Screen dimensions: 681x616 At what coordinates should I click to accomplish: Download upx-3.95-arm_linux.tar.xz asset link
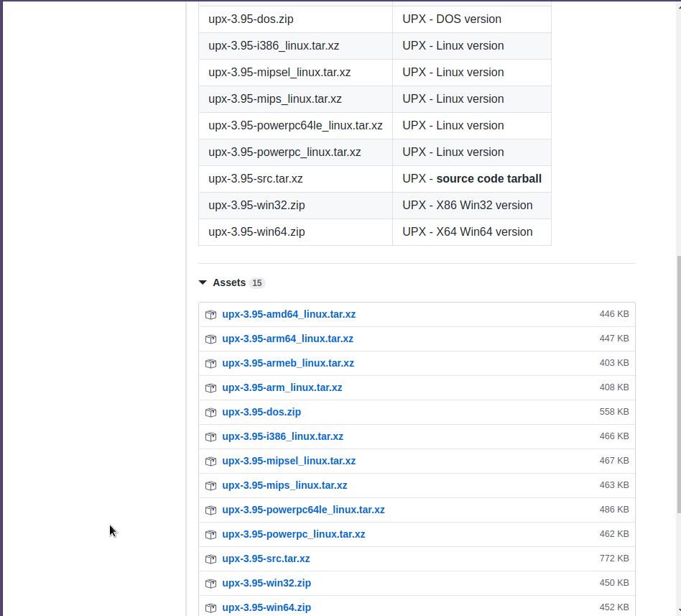click(282, 387)
